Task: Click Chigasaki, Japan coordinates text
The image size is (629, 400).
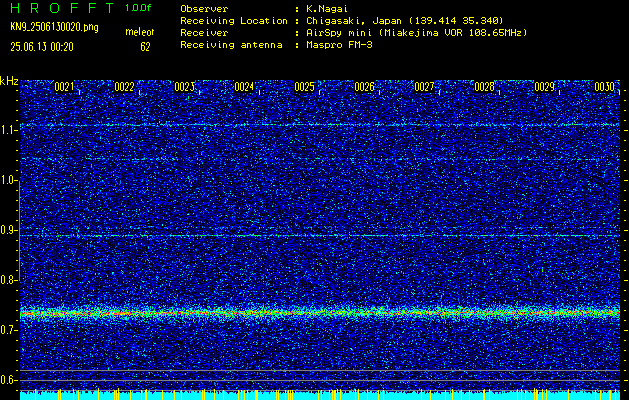Action: [x=404, y=20]
